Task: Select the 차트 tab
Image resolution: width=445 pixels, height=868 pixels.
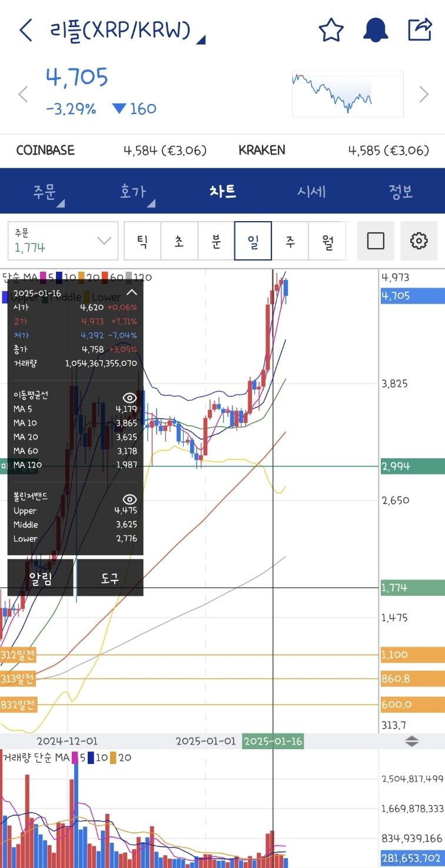Action: coord(222,192)
